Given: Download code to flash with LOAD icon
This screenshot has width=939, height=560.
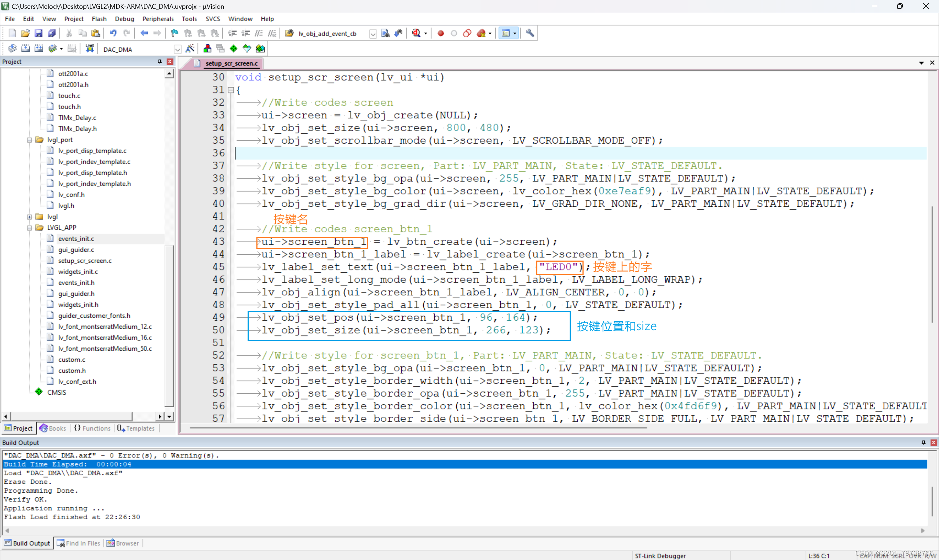Looking at the screenshot, I should click(x=89, y=48).
